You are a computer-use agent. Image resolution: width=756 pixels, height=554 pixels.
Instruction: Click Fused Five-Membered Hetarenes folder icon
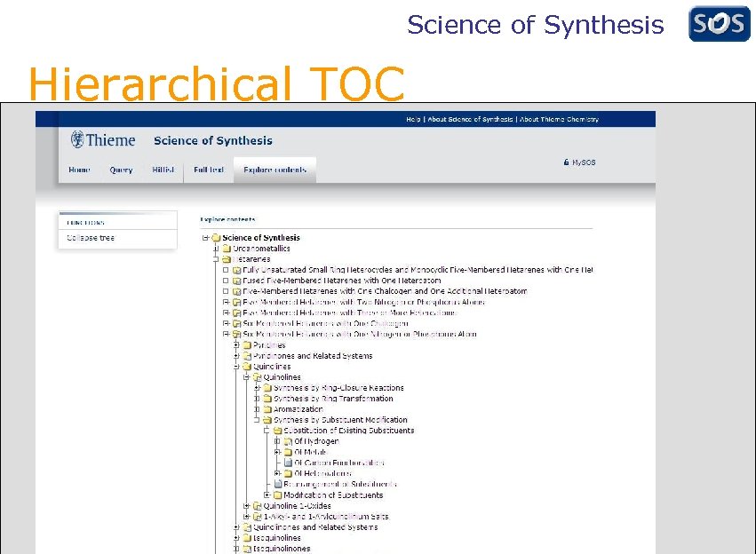click(236, 281)
